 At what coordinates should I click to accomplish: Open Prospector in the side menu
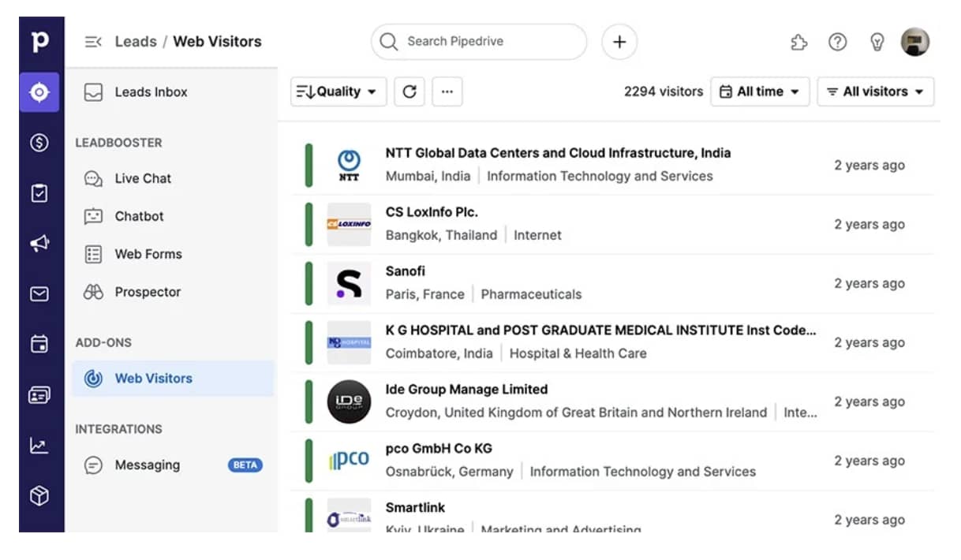(173, 292)
